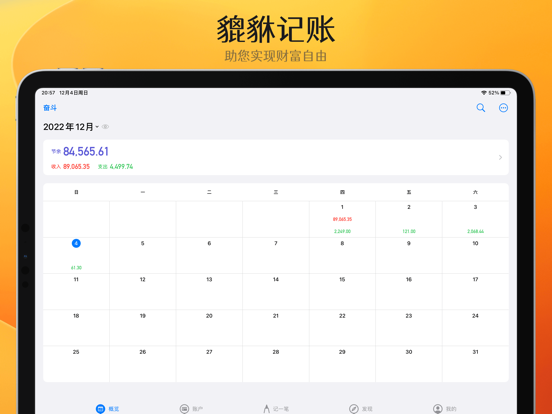The width and height of the screenshot is (552, 414).
Task: Switch to the 发现 discover tab
Action: [360, 409]
